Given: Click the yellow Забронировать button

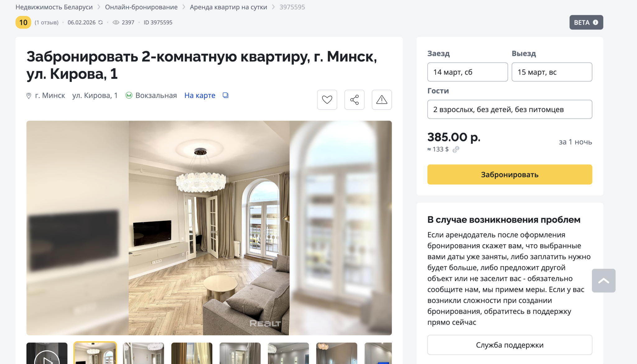Looking at the screenshot, I should coord(509,174).
